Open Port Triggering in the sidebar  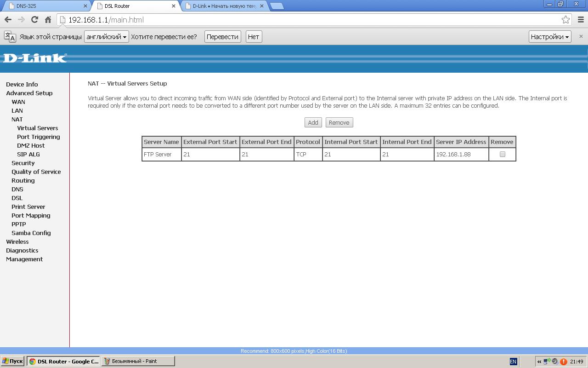point(39,137)
